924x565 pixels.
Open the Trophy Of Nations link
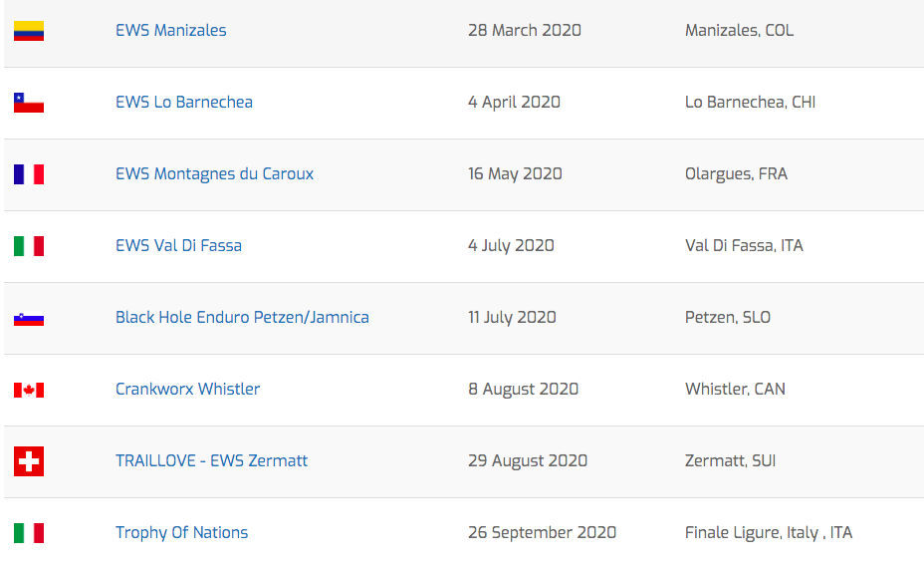tap(181, 532)
